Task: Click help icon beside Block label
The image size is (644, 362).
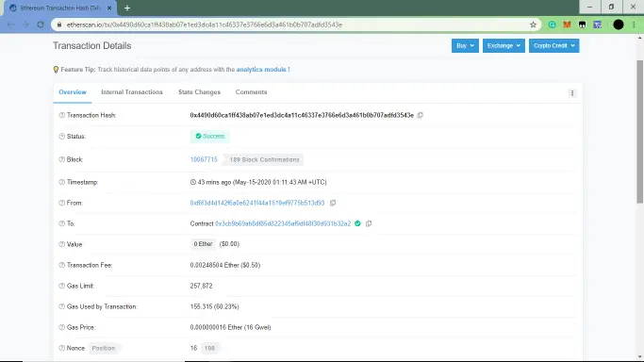Action: [61, 159]
